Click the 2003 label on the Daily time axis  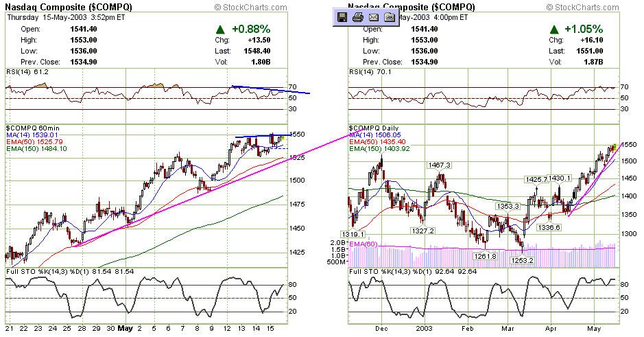pos(424,328)
